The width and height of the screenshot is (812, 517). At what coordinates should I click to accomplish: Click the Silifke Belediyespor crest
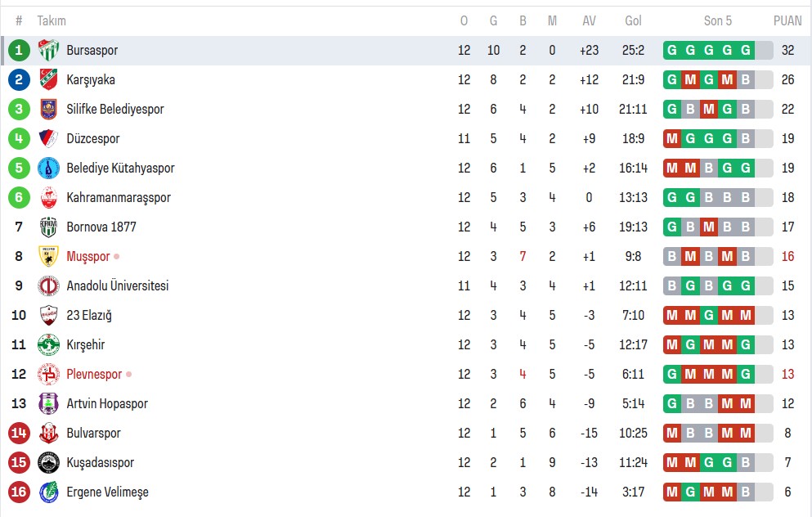tap(48, 110)
